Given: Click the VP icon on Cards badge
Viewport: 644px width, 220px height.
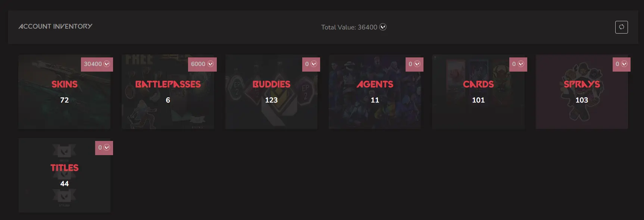Looking at the screenshot, I should pos(521,64).
